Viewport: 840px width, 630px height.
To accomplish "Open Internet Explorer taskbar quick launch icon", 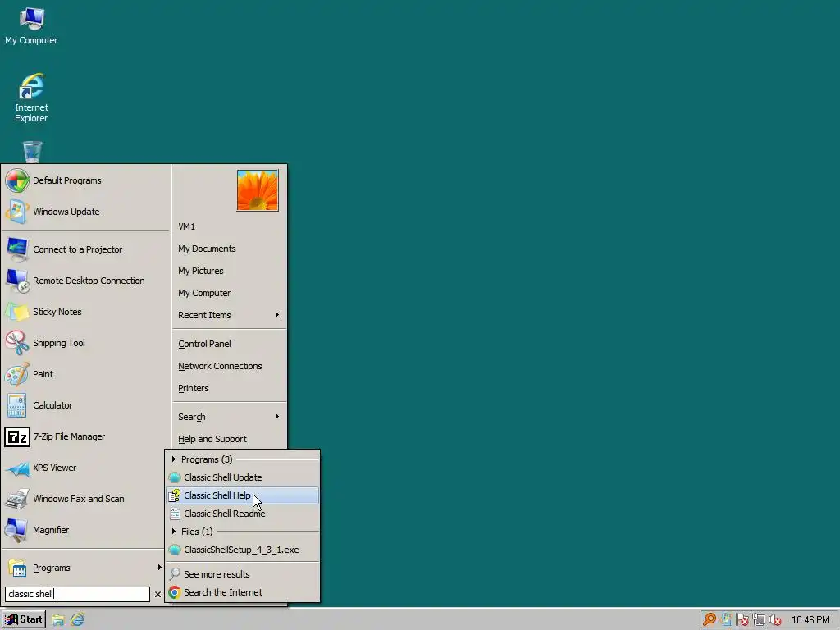I will 78,619.
